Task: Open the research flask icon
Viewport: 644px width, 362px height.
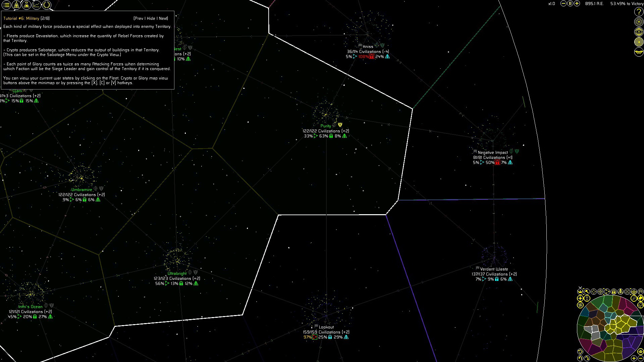Action: click(x=26, y=5)
